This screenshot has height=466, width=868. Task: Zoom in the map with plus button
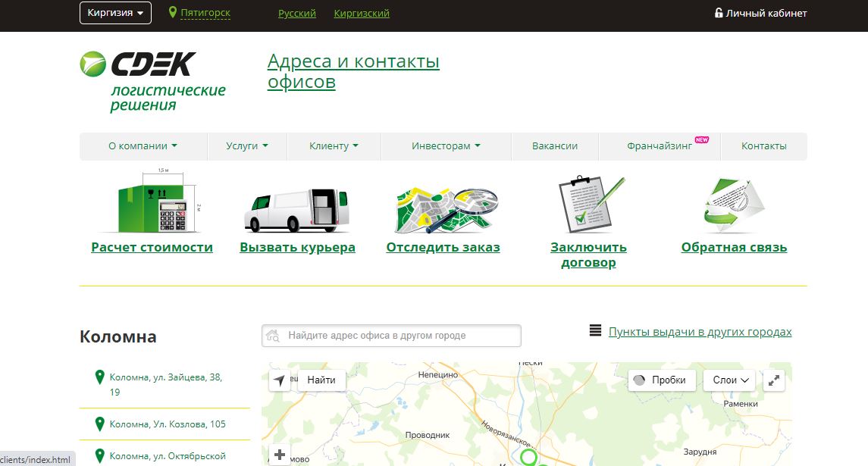tap(280, 455)
